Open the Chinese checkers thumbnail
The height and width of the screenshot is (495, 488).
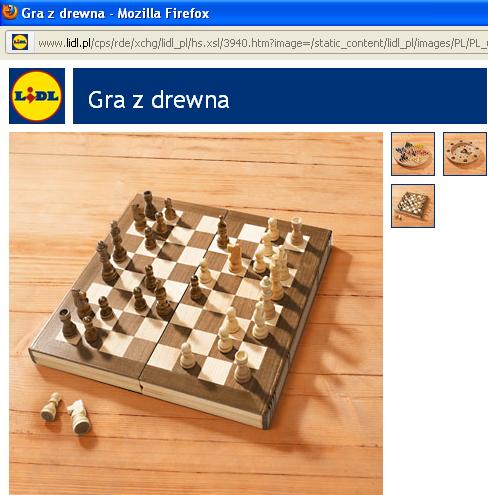click(x=413, y=154)
